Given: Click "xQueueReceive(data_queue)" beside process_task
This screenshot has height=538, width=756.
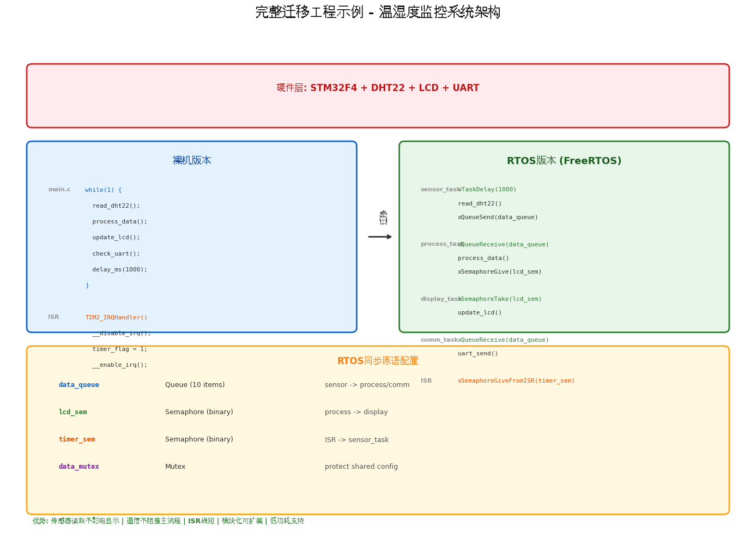Looking at the screenshot, I should 504,244.
